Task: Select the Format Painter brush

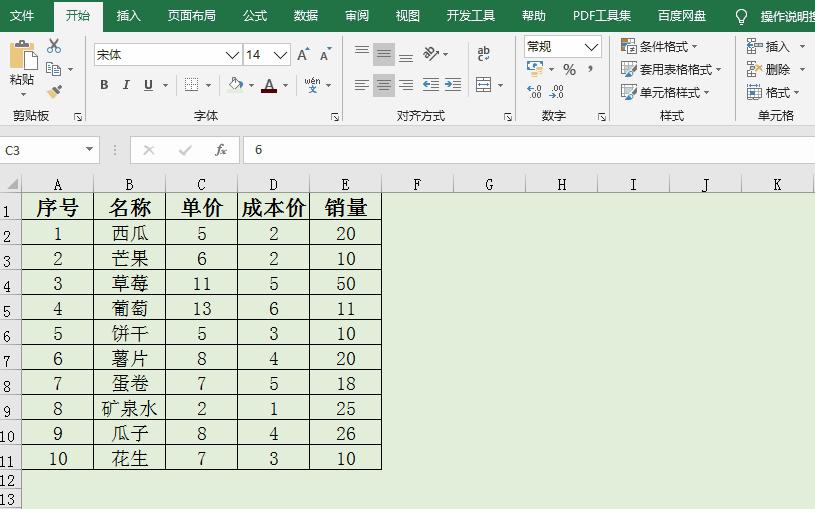Action: (x=54, y=92)
